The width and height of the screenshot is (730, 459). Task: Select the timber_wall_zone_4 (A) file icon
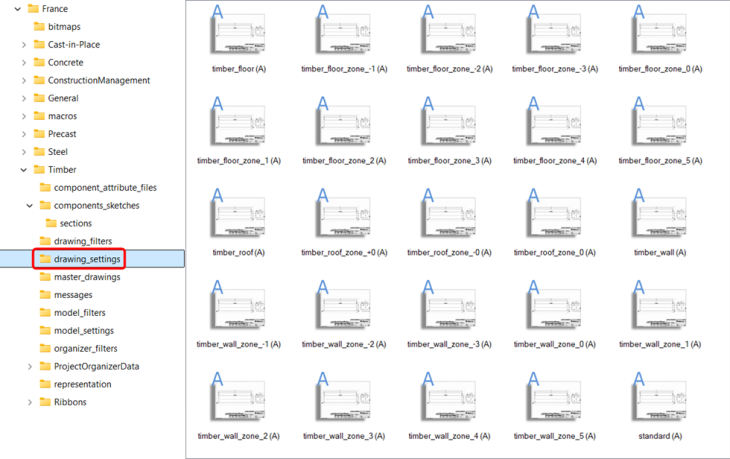click(449, 397)
